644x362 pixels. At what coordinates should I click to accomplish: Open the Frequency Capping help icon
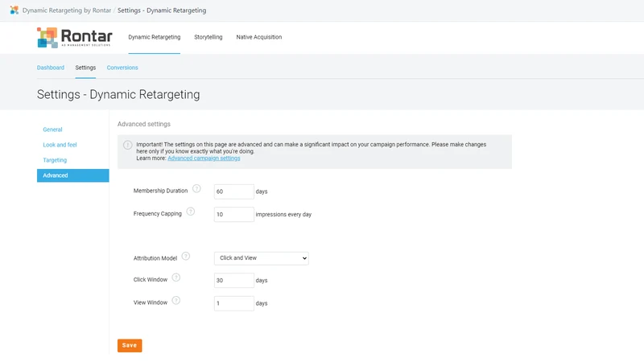pos(191,212)
